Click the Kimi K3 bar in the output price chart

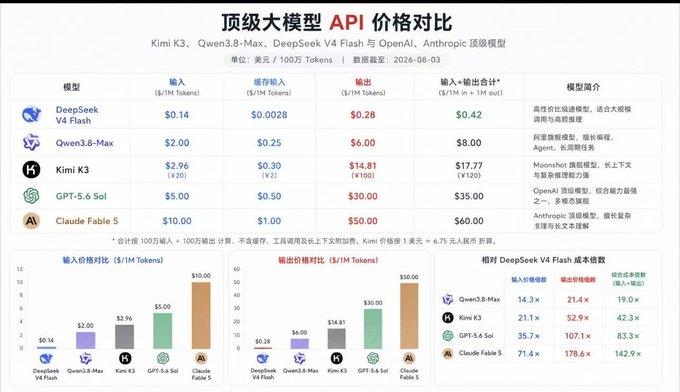[337, 339]
